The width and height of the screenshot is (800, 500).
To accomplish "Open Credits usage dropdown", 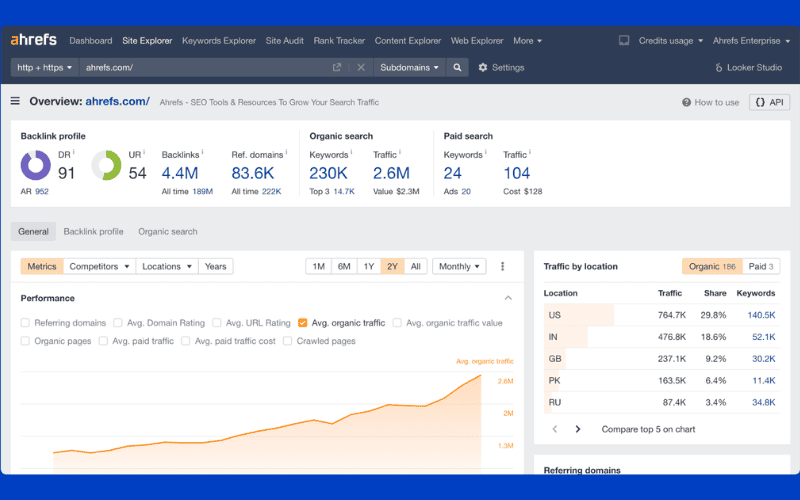I will click(670, 41).
